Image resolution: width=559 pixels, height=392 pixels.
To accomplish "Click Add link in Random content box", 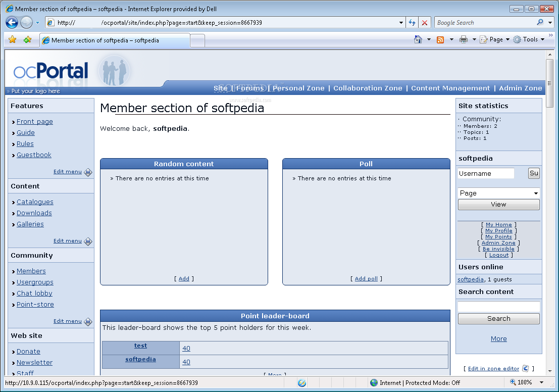I will coord(184,278).
